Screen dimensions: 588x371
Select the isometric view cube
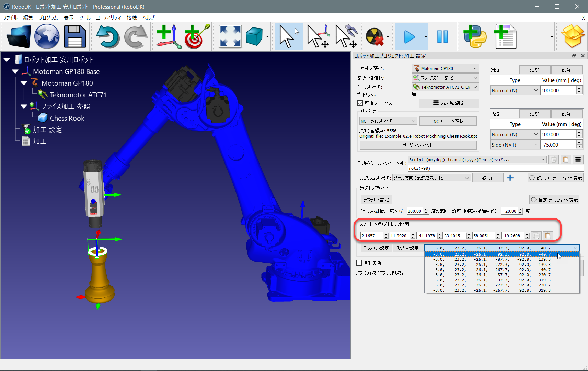(254, 37)
